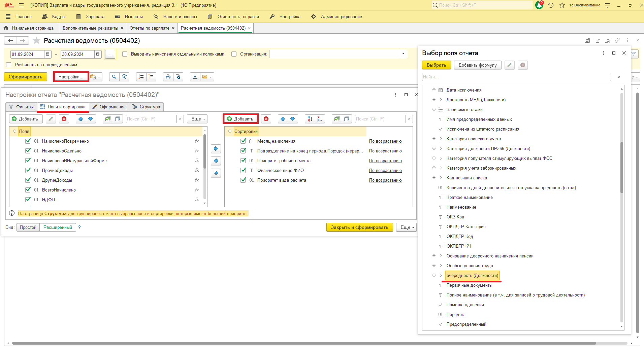Uncheck the НачисленоСдельно field
This screenshot has width=644, height=350.
pyautogui.click(x=28, y=151)
